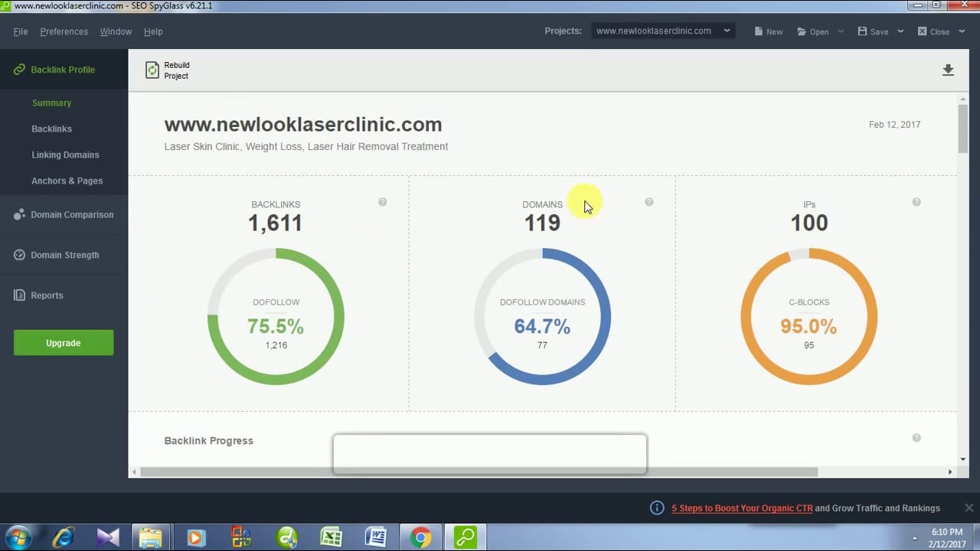Select Linking Domains in sidebar

pyautogui.click(x=65, y=155)
